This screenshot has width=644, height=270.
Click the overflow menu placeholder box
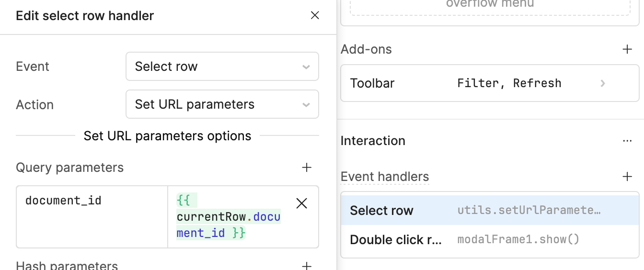490,7
